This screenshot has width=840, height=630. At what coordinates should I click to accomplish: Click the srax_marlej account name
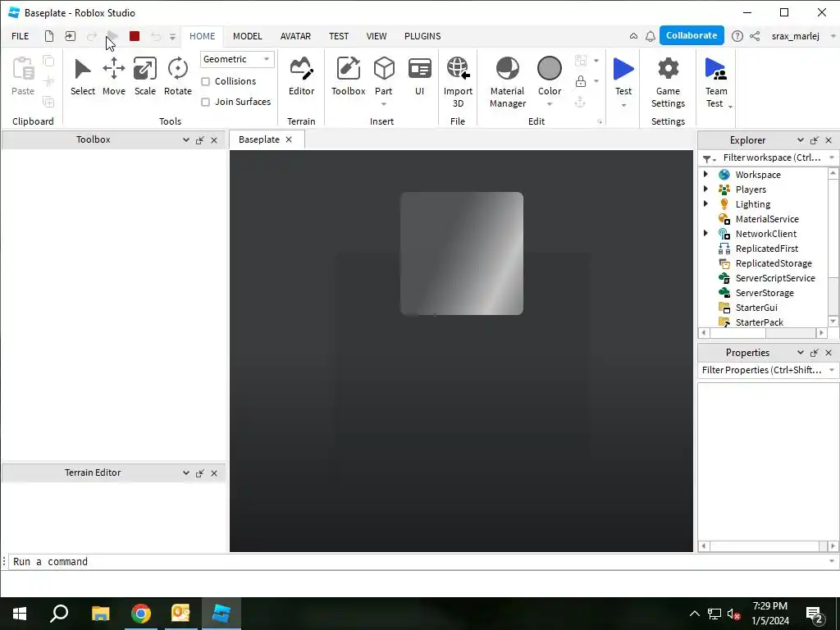pos(796,36)
